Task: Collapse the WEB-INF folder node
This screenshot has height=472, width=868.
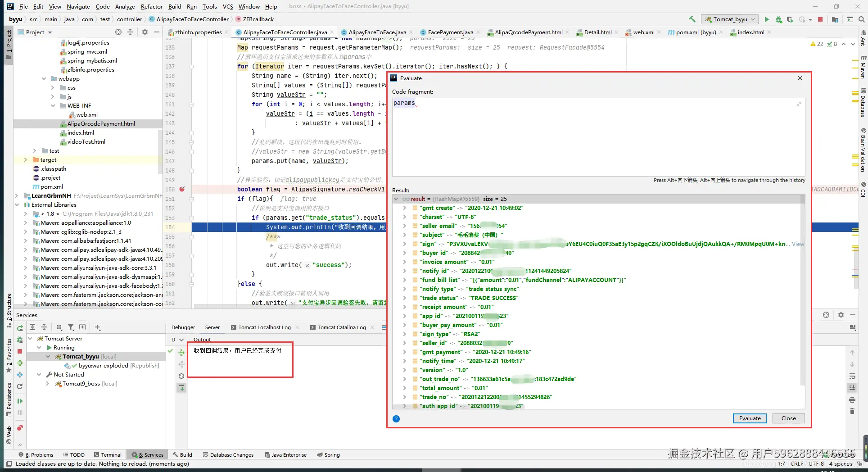Action: [53, 106]
